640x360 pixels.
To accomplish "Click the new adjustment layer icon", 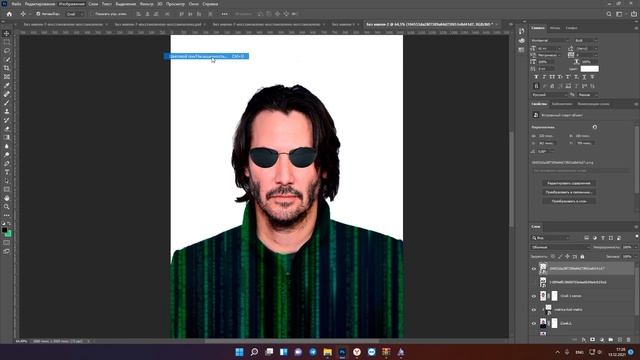I will pos(602,340).
